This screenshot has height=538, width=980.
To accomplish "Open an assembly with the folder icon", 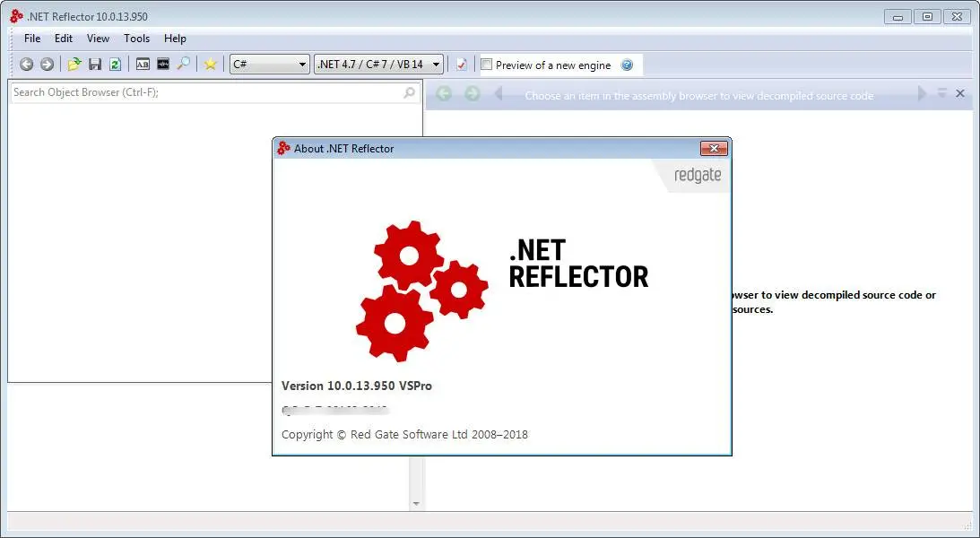I will click(74, 65).
